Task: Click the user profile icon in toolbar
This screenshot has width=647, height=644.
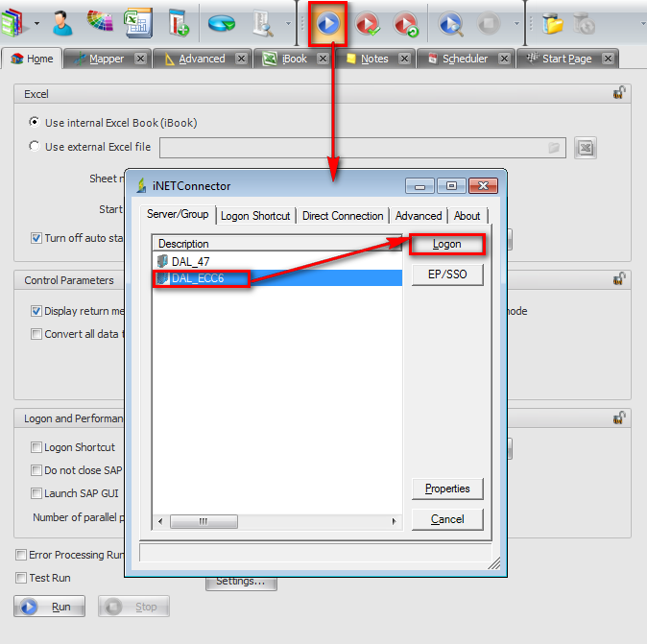Action: pos(62,24)
